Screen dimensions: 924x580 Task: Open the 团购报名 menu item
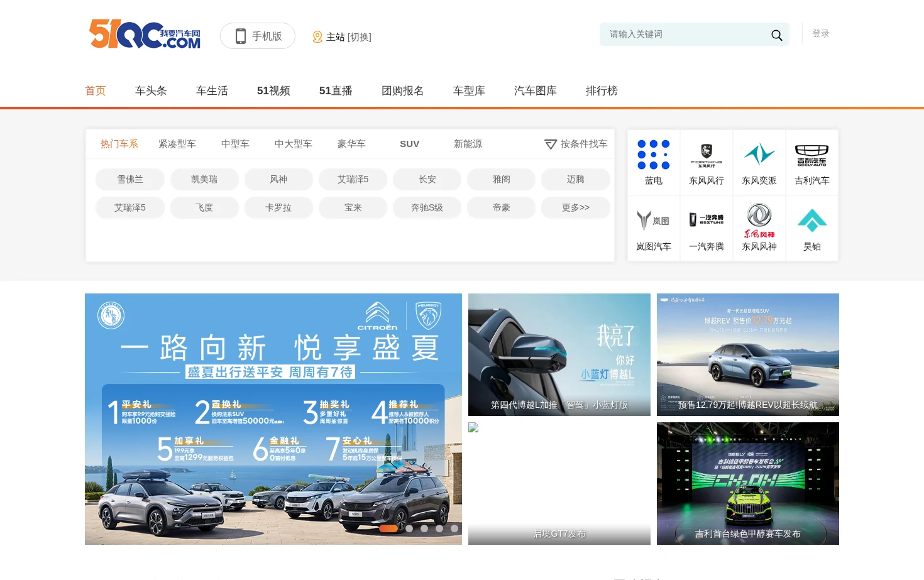tap(403, 90)
